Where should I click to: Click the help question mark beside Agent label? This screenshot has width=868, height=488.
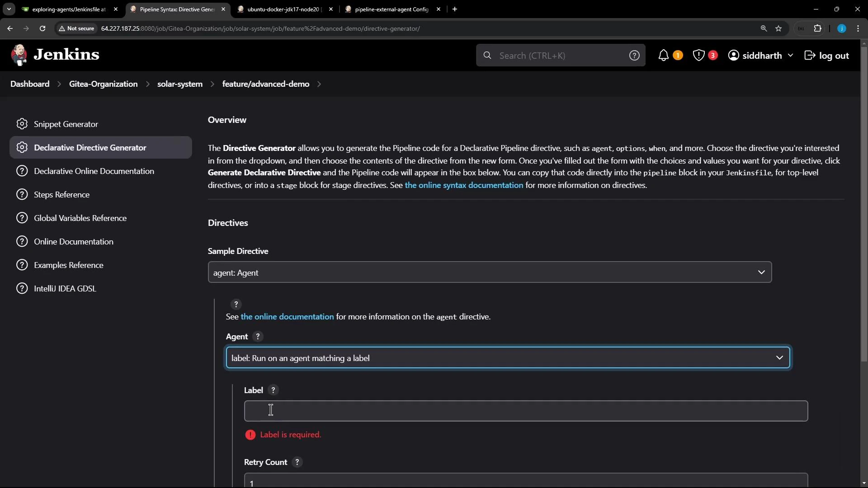pyautogui.click(x=257, y=337)
